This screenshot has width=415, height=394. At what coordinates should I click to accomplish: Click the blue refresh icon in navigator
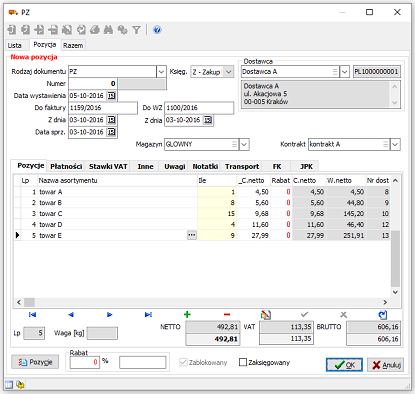(383, 314)
